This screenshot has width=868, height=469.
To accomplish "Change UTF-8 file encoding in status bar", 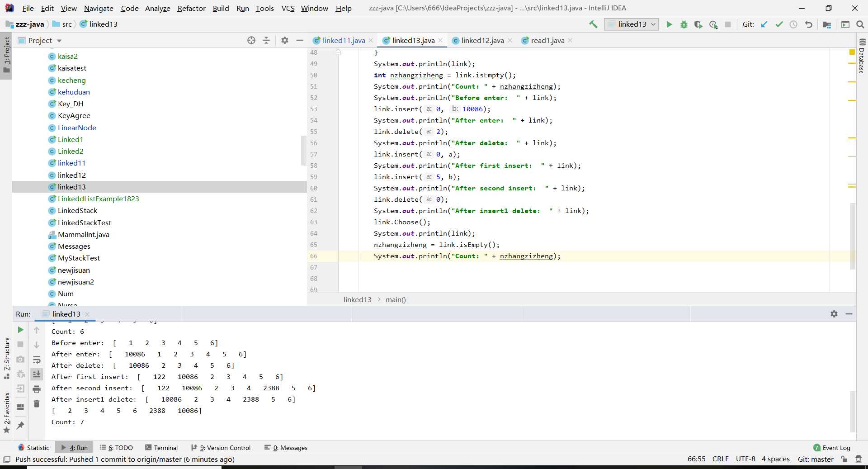I will coord(745,459).
